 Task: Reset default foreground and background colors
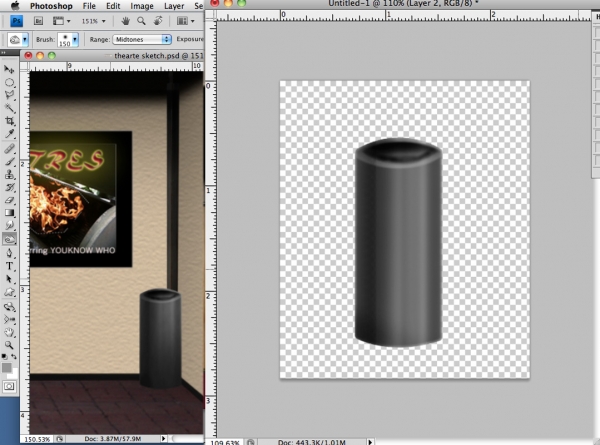[x=4, y=356]
